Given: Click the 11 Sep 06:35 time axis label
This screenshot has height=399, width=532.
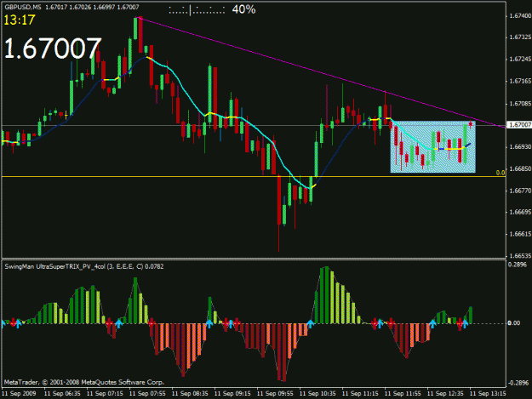Looking at the screenshot, I should click(62, 393).
